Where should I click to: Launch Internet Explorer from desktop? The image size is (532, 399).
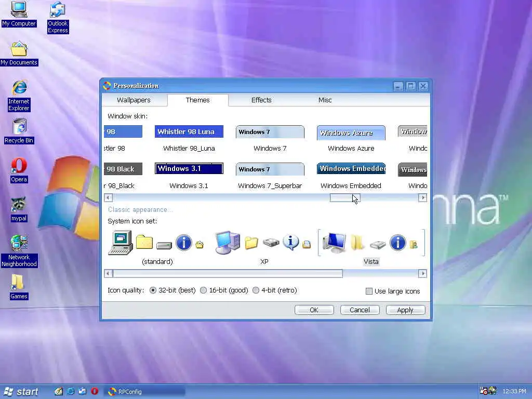[x=19, y=96]
